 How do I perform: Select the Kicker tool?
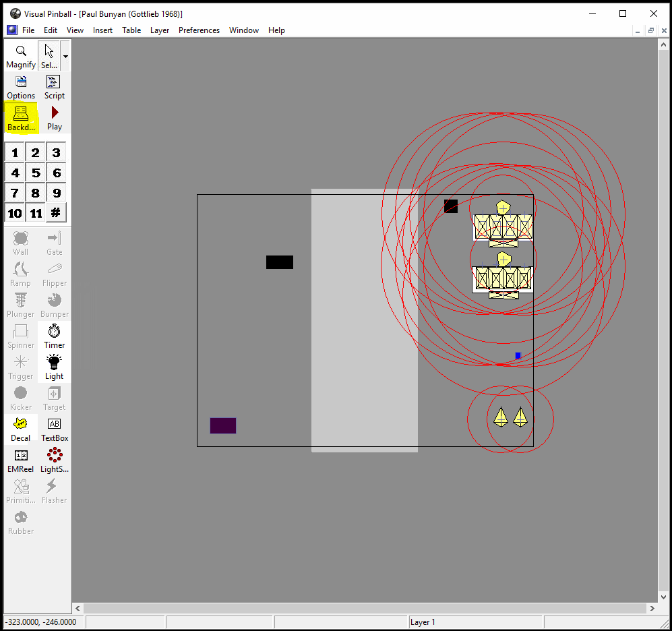pos(21,398)
